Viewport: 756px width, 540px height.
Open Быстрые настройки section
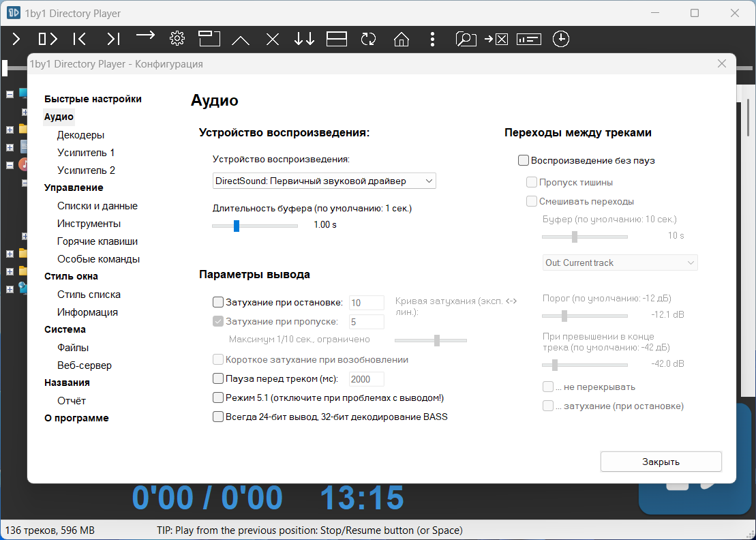[x=93, y=99]
